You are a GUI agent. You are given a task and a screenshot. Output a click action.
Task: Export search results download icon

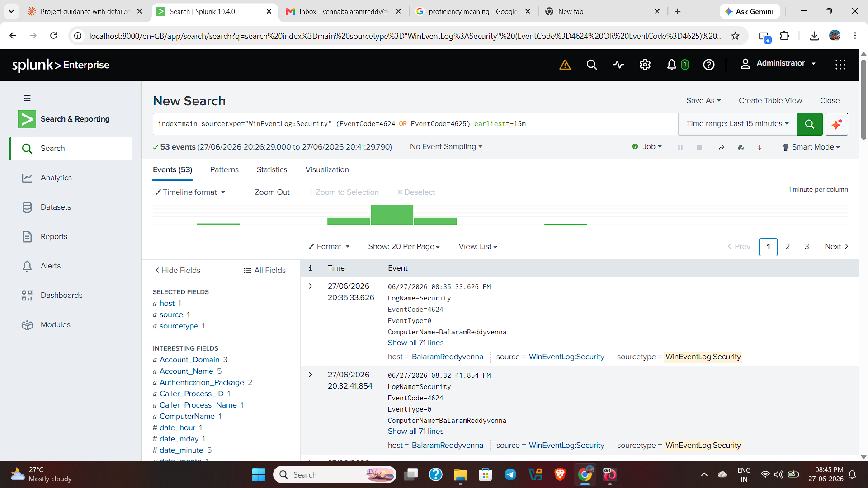pyautogui.click(x=760, y=147)
